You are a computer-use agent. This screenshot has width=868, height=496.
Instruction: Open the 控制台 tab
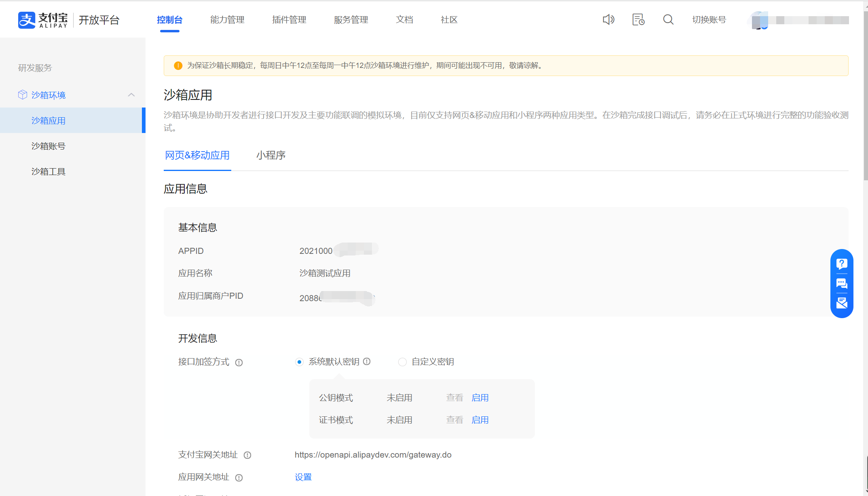pos(170,20)
